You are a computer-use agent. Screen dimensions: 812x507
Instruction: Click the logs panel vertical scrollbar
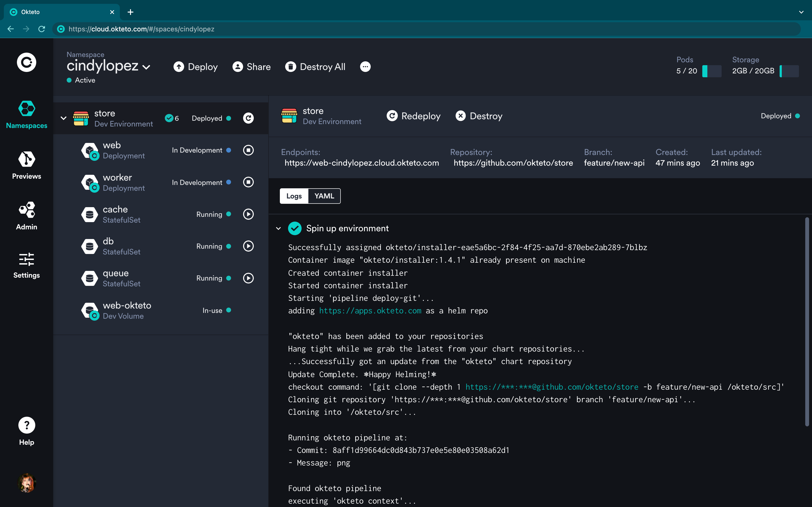(807, 322)
